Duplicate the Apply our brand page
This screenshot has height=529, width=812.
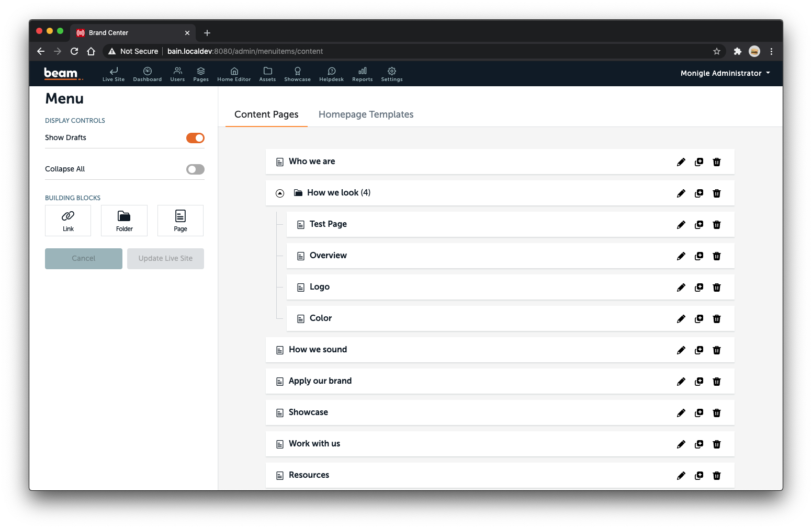699,382
